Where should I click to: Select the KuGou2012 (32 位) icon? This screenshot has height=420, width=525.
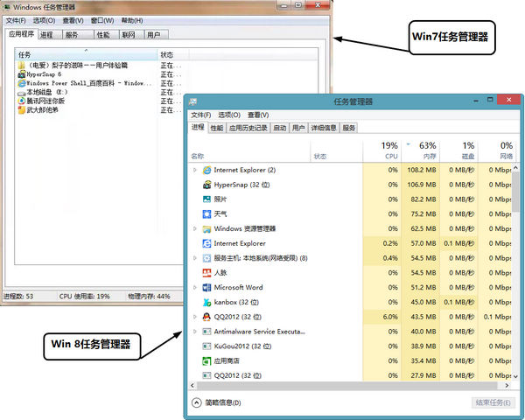(x=206, y=346)
